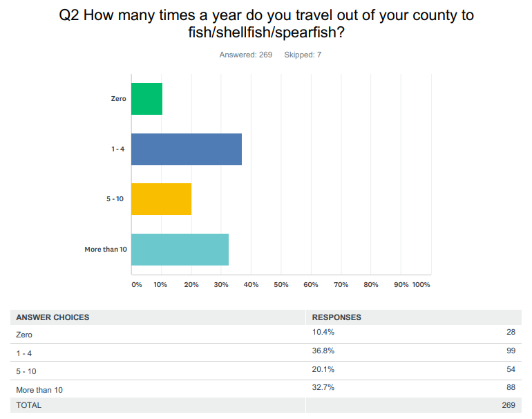The image size is (532, 419).
Task: Click the 50% mark on horizontal axis
Action: click(281, 285)
